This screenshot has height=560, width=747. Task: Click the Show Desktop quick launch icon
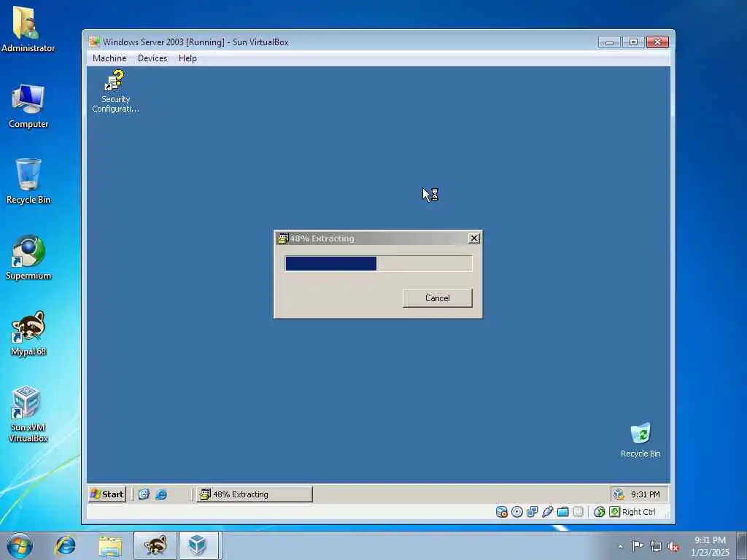(144, 494)
